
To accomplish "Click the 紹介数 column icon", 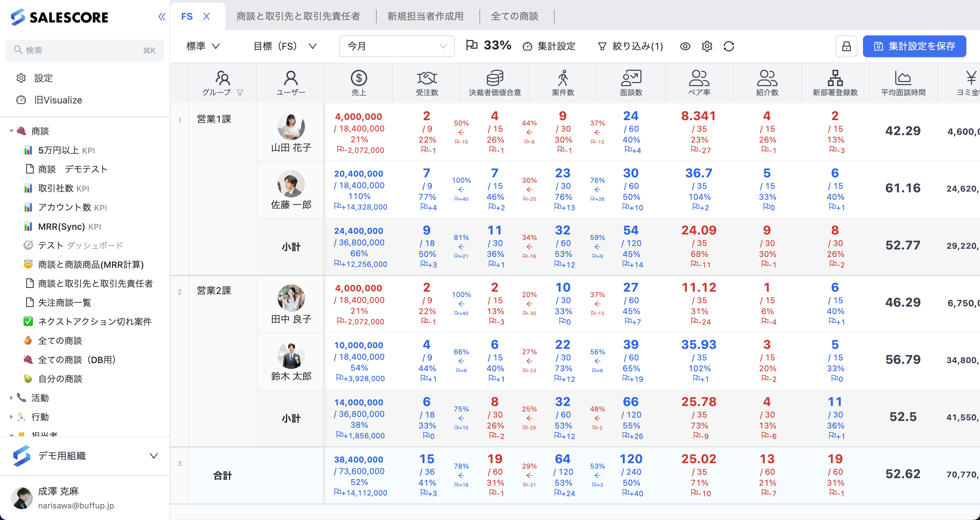I will 767,78.
